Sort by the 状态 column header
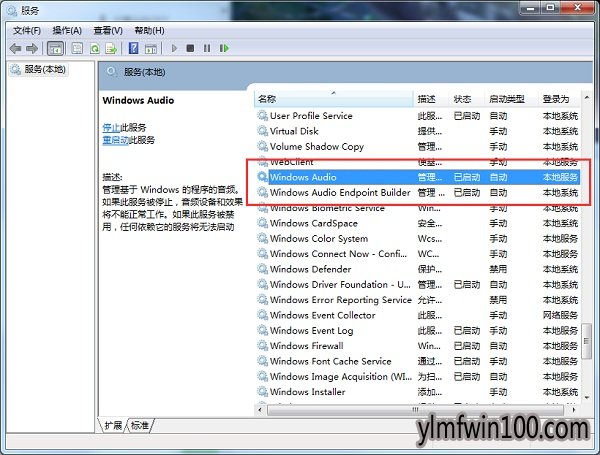This screenshot has width=600, height=455. pos(466,99)
